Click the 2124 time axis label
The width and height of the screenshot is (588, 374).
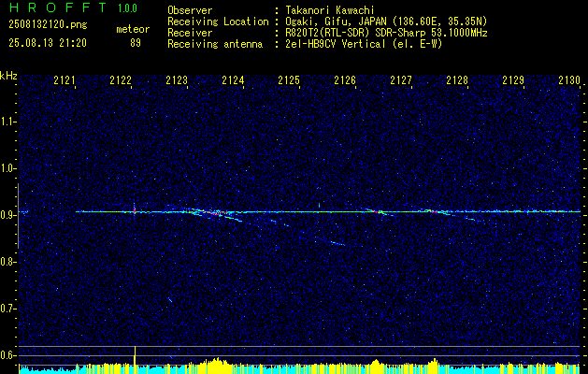[233, 80]
